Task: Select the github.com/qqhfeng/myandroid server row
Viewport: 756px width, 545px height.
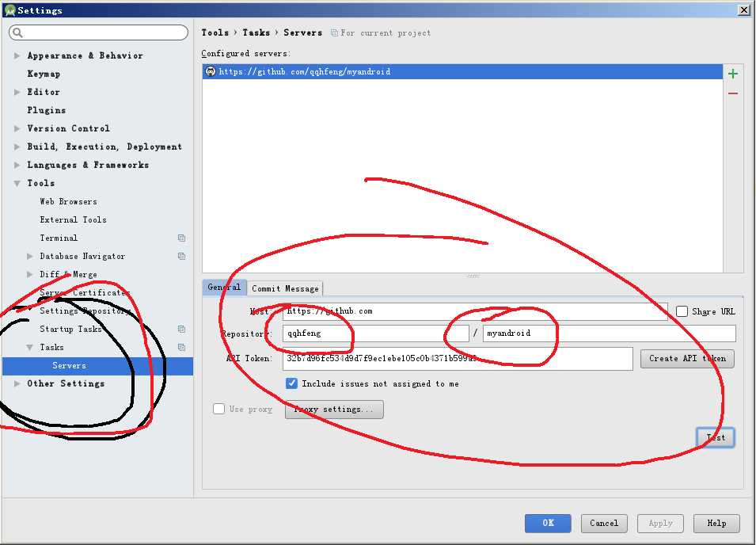Action: (x=462, y=71)
